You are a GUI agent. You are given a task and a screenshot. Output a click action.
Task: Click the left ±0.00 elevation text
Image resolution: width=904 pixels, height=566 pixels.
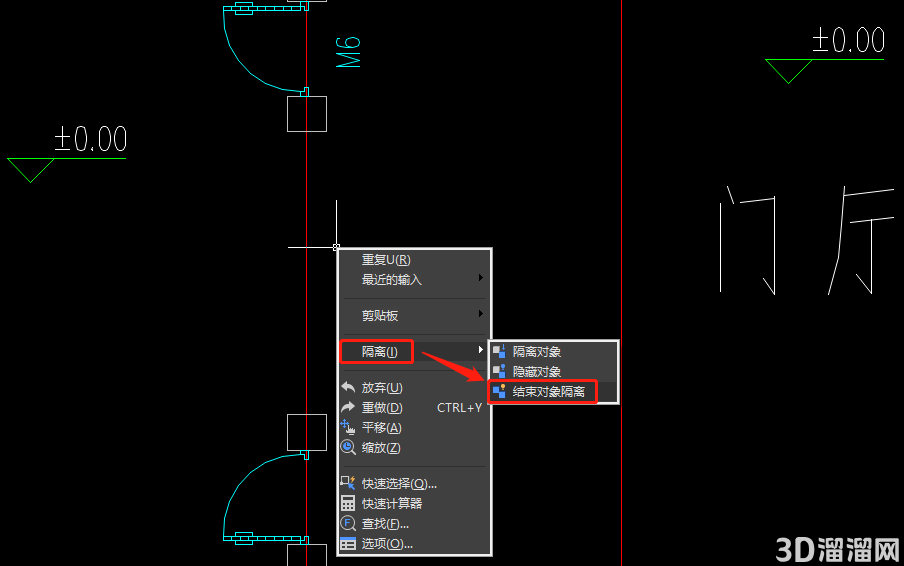(x=91, y=139)
